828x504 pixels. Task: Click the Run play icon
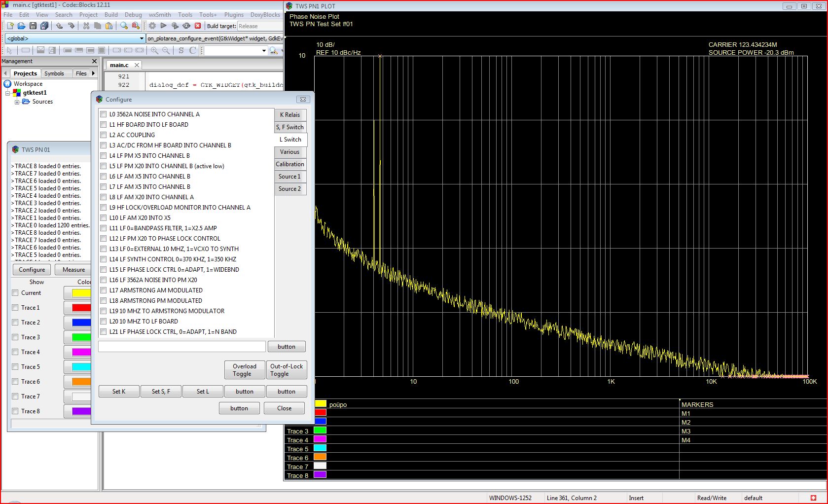point(164,26)
